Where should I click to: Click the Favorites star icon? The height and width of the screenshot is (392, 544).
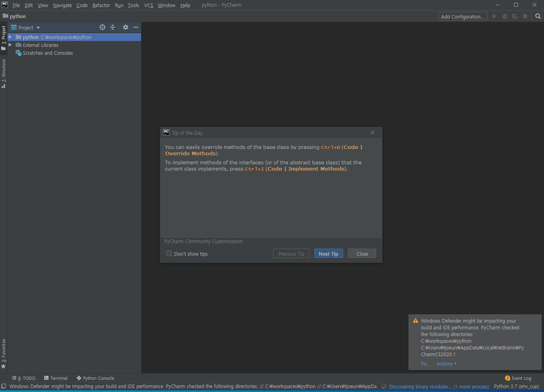click(4, 366)
